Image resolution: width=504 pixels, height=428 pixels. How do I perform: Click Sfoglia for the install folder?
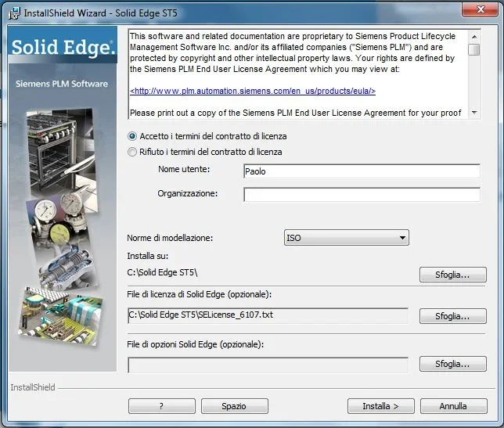(452, 275)
